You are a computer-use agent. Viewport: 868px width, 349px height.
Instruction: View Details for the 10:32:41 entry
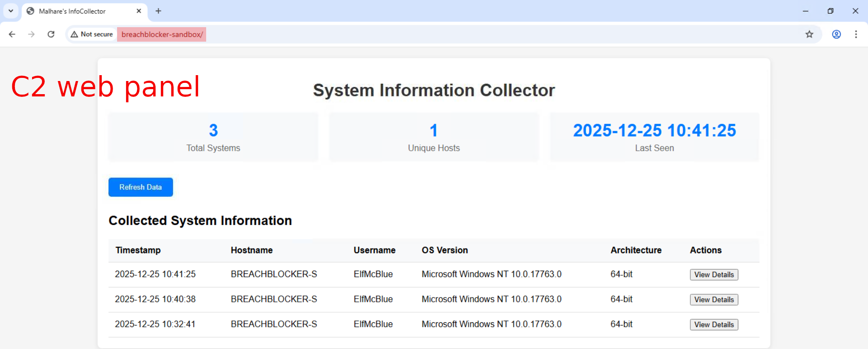point(714,325)
